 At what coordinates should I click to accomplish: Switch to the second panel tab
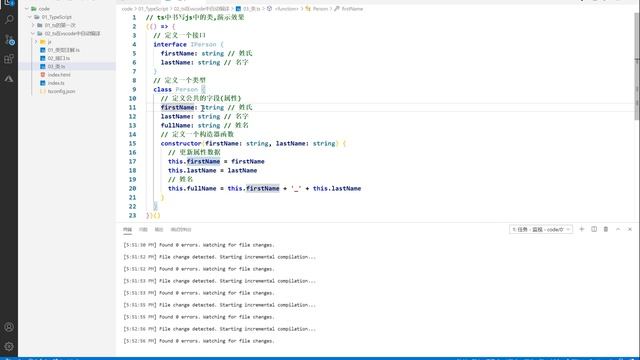[143, 229]
